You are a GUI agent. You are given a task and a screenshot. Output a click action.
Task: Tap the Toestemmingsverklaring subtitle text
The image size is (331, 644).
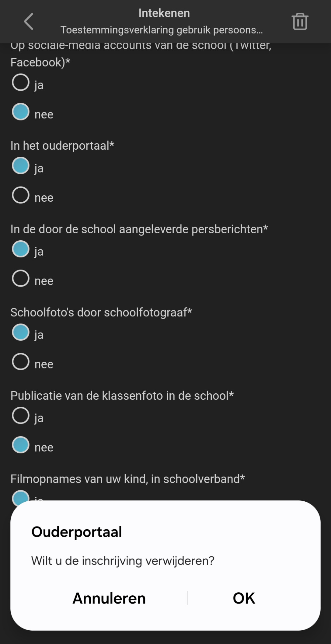click(161, 30)
